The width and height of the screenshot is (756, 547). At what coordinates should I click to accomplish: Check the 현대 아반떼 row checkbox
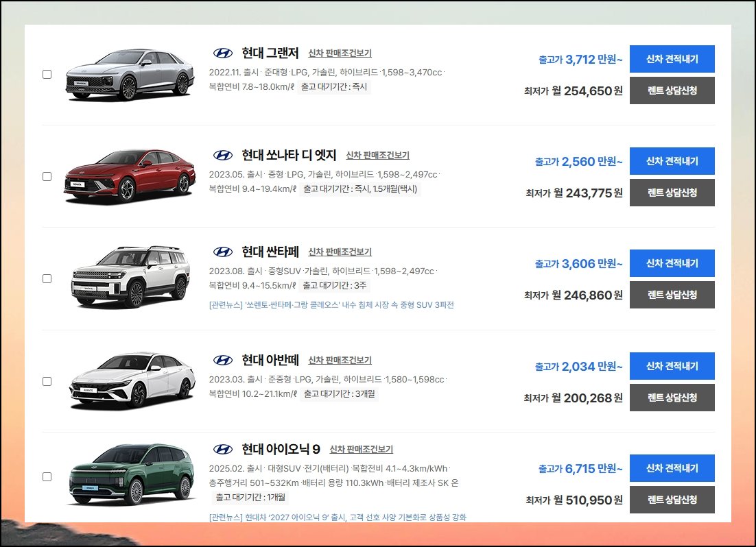click(47, 381)
